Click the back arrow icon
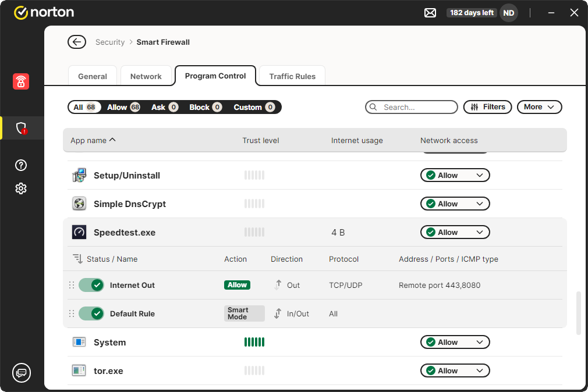 [76, 42]
